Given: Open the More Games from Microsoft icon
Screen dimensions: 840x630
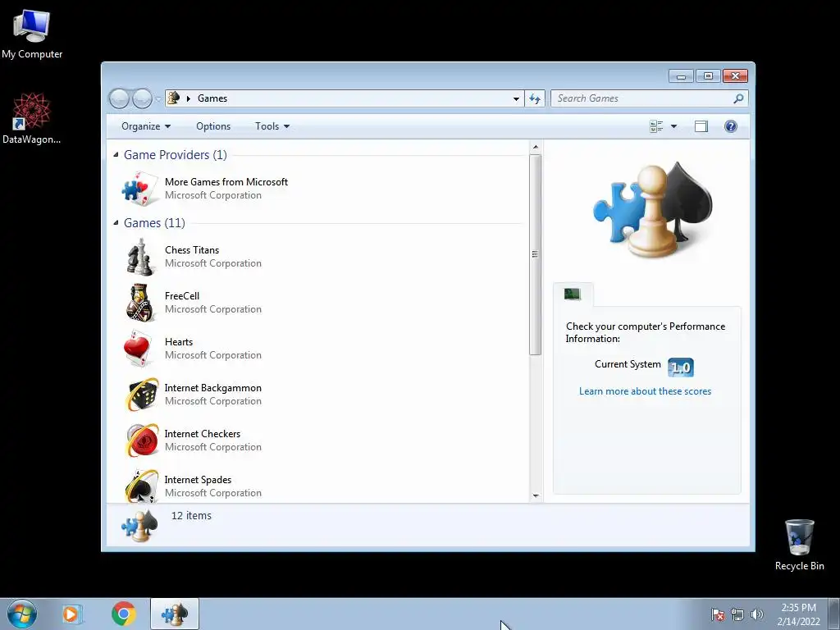Looking at the screenshot, I should coord(140,189).
